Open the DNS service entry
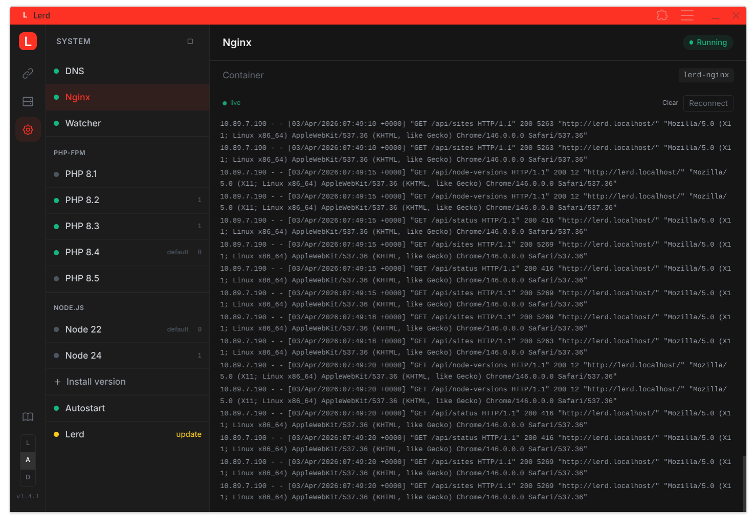 (x=128, y=71)
